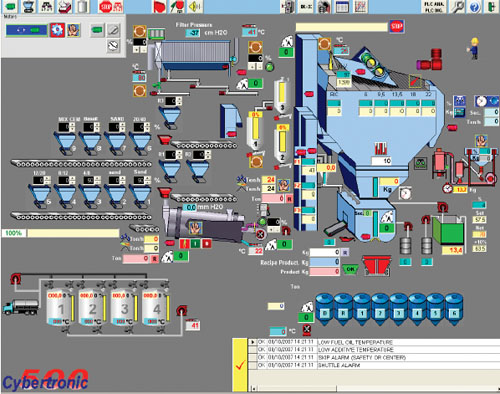Select LOW ADDITIVE TEMPERATURE alarm row

[375, 350]
